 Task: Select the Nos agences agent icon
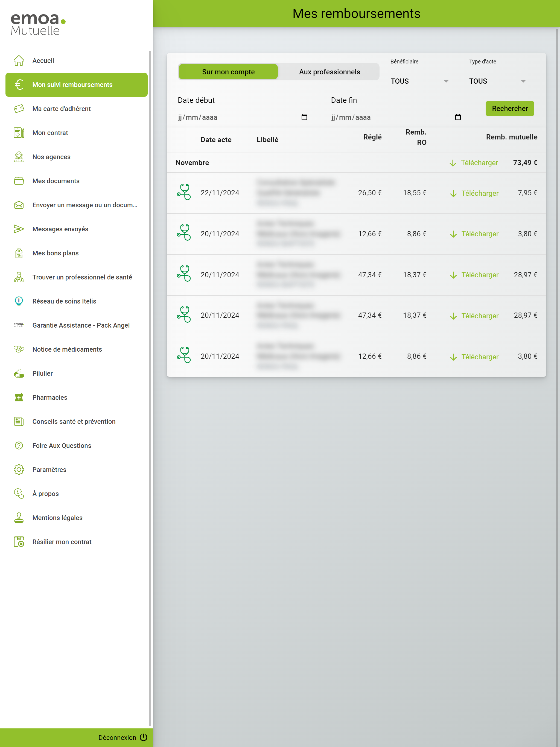pyautogui.click(x=19, y=157)
